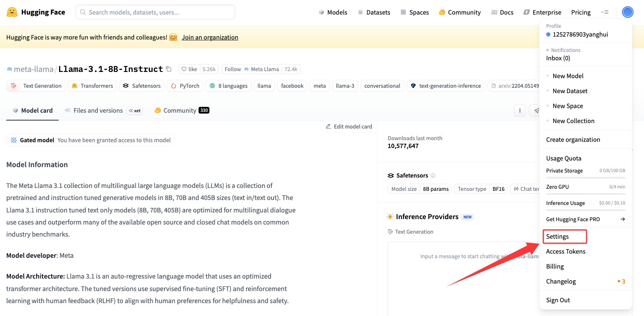This screenshot has width=644, height=316.
Task: Follow Meta Llama
Action: click(252, 69)
